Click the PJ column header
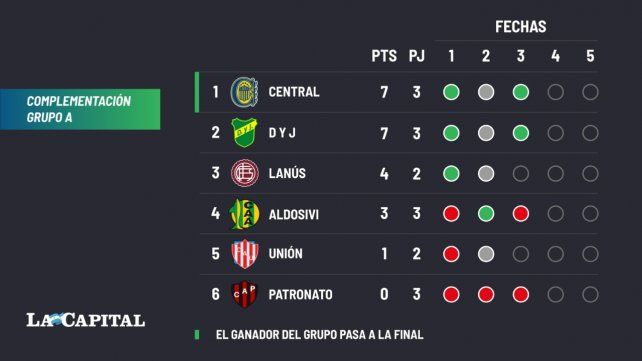Image resolution: width=642 pixels, height=361 pixels. [417, 56]
